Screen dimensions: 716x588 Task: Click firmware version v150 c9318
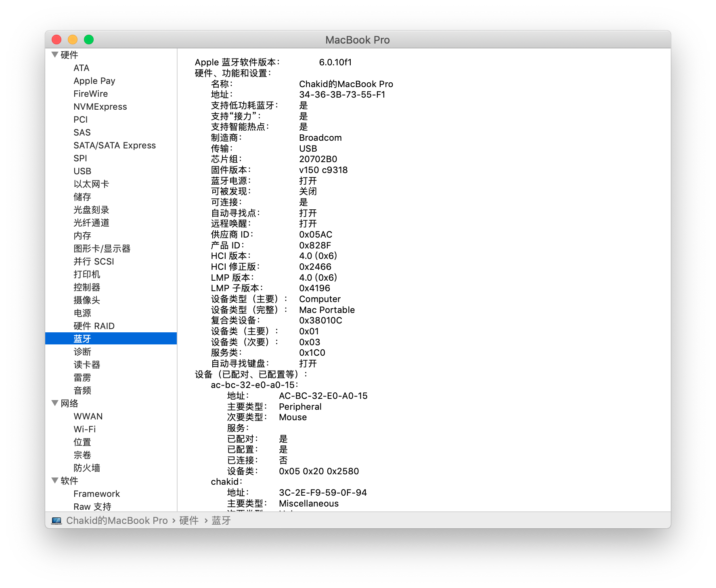(x=323, y=170)
